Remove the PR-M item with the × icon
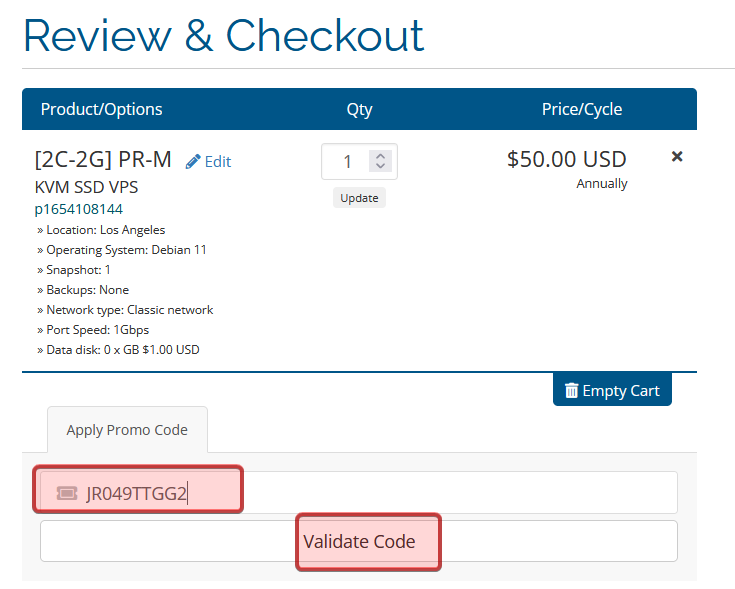The height and width of the screenshot is (589, 735). (677, 157)
